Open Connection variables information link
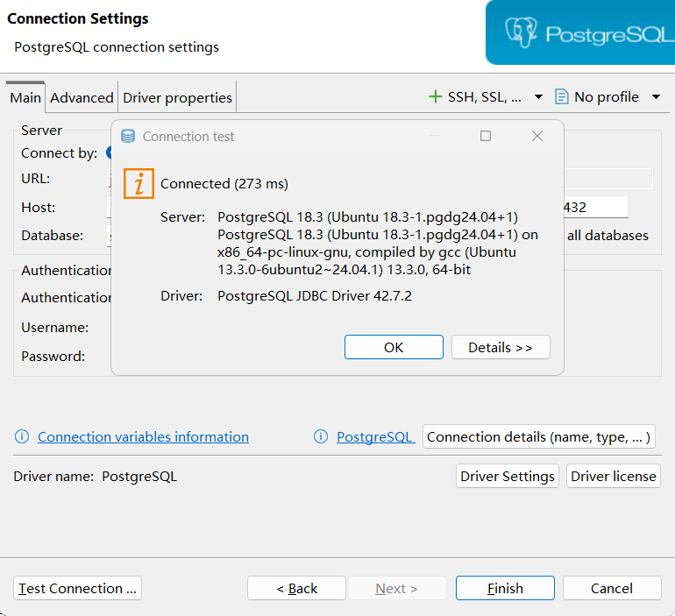 click(144, 436)
